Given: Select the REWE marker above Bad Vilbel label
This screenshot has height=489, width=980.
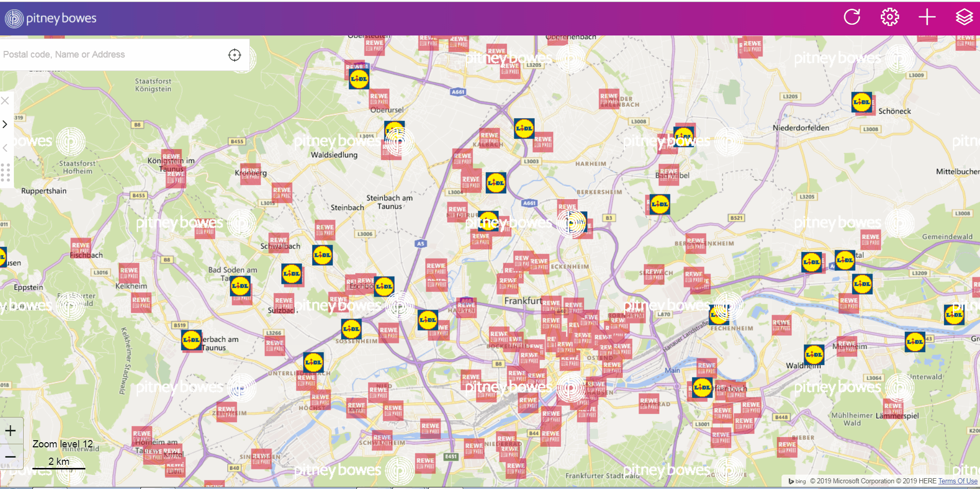Looking at the screenshot, I should 668,174.
